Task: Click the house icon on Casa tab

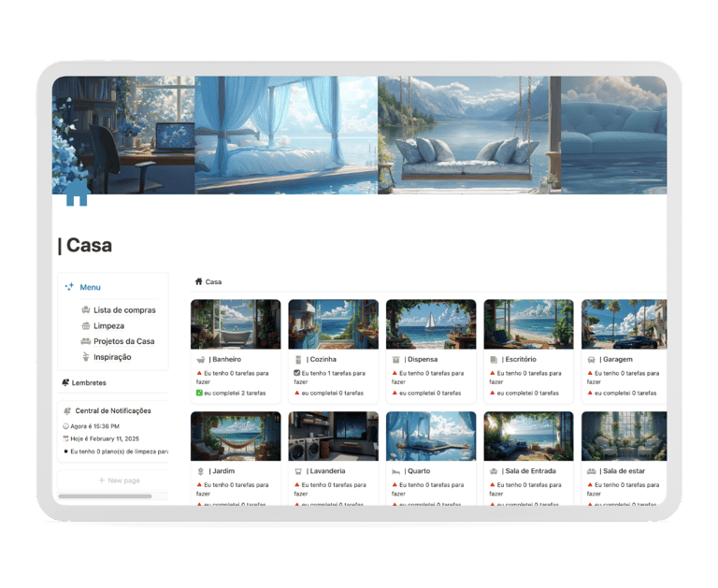Action: click(x=199, y=281)
